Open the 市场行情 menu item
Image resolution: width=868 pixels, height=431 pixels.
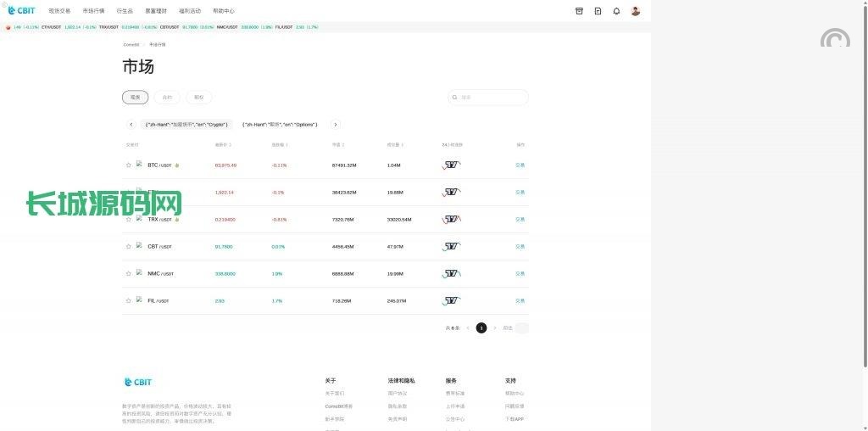click(93, 11)
